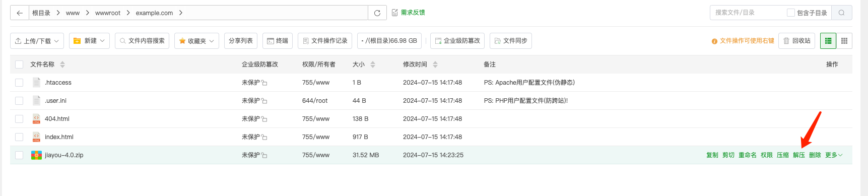Sort by modified time column arrows
The image size is (868, 196).
point(435,64)
